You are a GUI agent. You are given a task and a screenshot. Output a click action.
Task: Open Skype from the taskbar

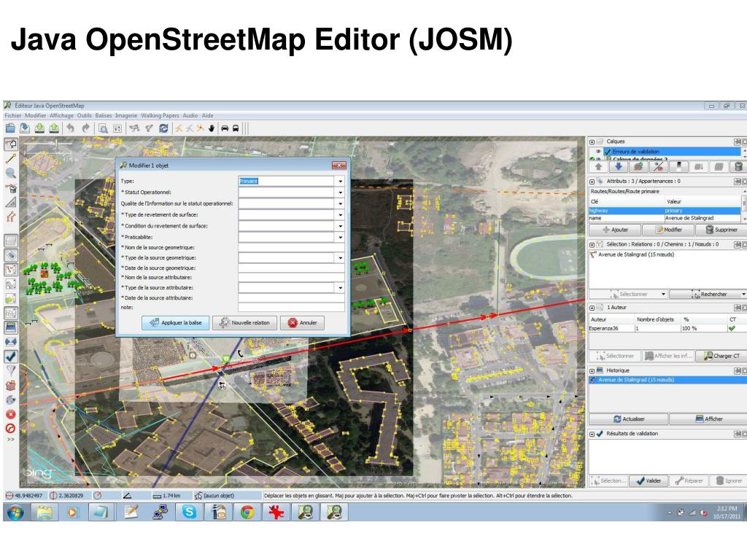(189, 513)
